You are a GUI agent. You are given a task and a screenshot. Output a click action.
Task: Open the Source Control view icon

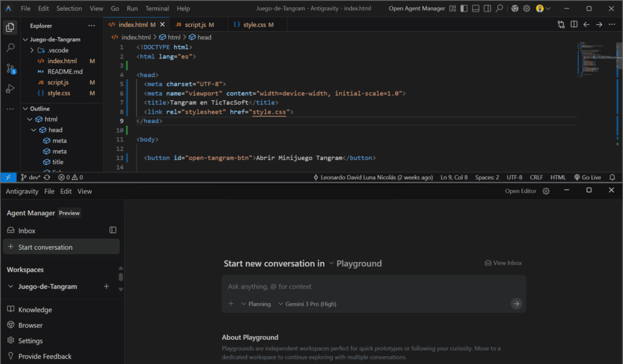(x=10, y=68)
